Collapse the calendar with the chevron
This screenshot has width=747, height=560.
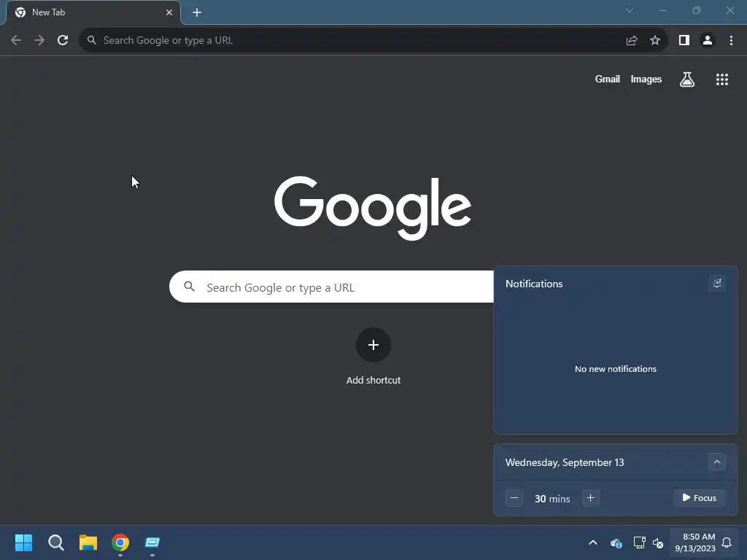pyautogui.click(x=717, y=462)
